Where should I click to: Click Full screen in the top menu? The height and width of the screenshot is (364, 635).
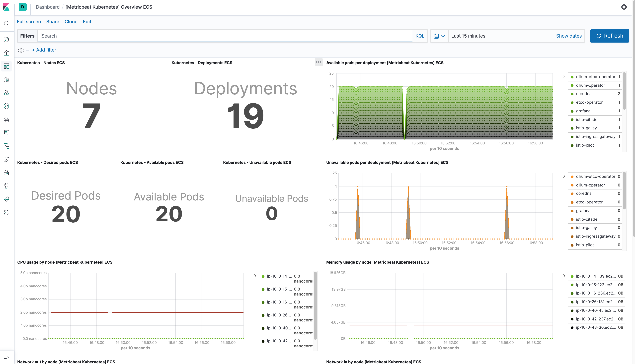(29, 22)
